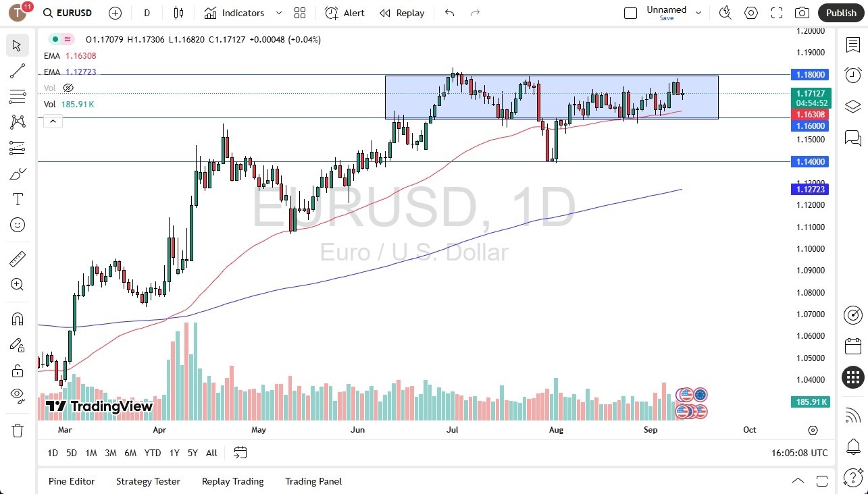Click the Publish button
This screenshot has height=494, width=868.
(x=840, y=12)
